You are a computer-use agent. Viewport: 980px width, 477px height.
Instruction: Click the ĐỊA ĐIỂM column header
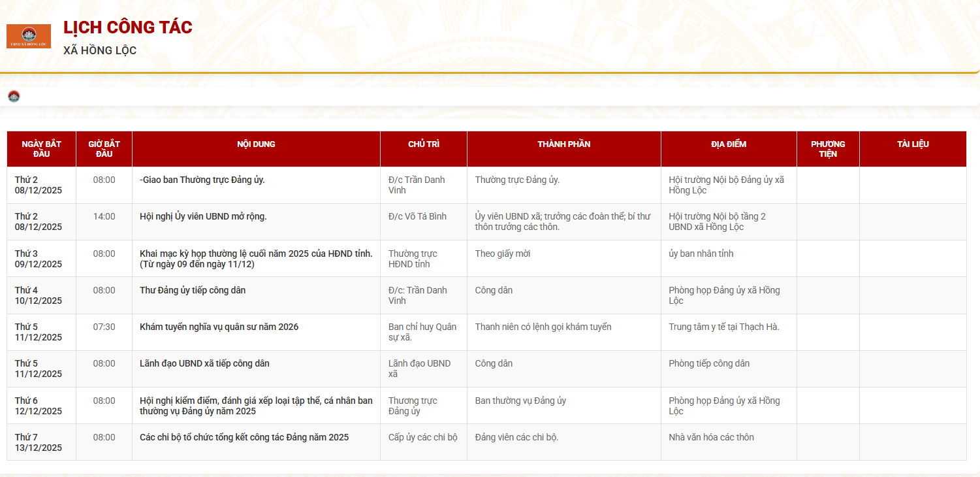[728, 144]
